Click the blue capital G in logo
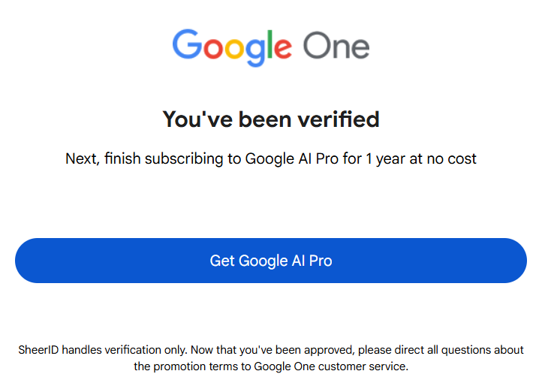This screenshot has width=551, height=392. coord(187,46)
